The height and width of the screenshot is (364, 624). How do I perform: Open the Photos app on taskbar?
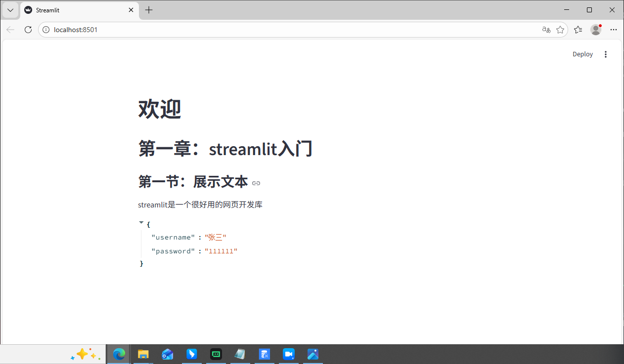(x=313, y=354)
